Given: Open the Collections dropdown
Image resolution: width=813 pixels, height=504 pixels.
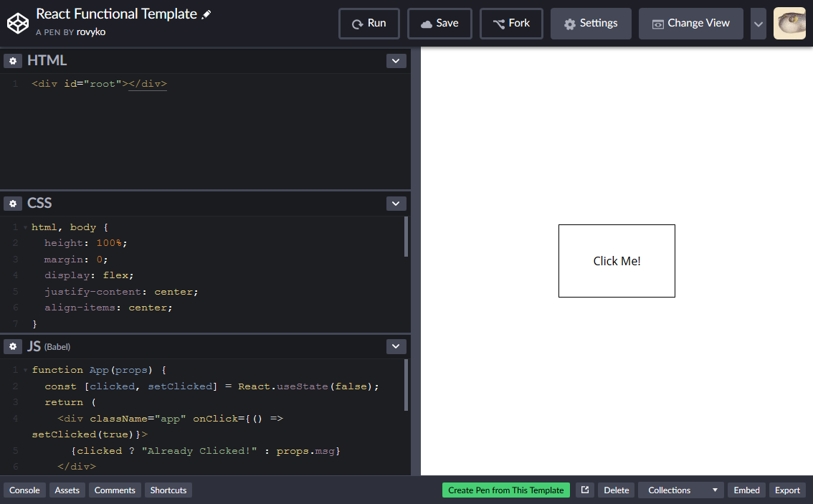Looking at the screenshot, I should (x=681, y=490).
